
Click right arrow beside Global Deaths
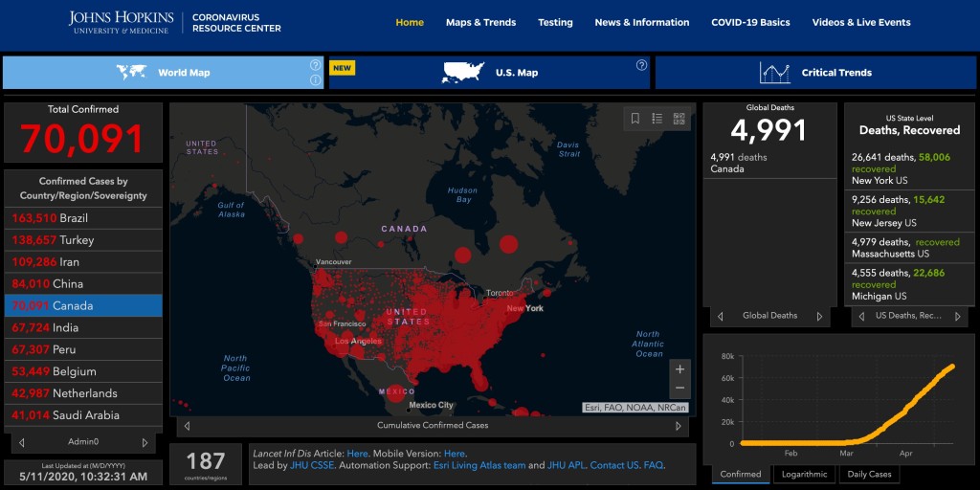click(819, 316)
